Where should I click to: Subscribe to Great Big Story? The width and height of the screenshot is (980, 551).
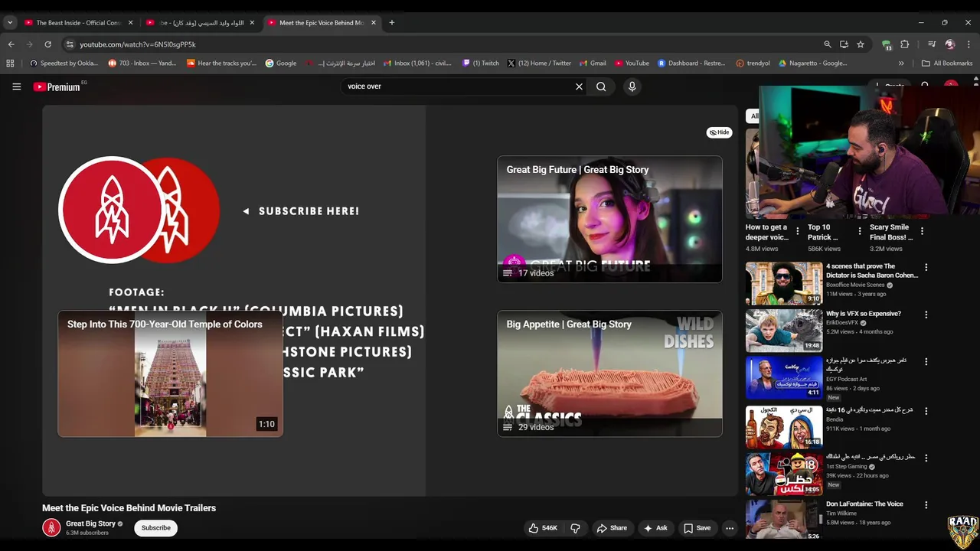pyautogui.click(x=155, y=527)
